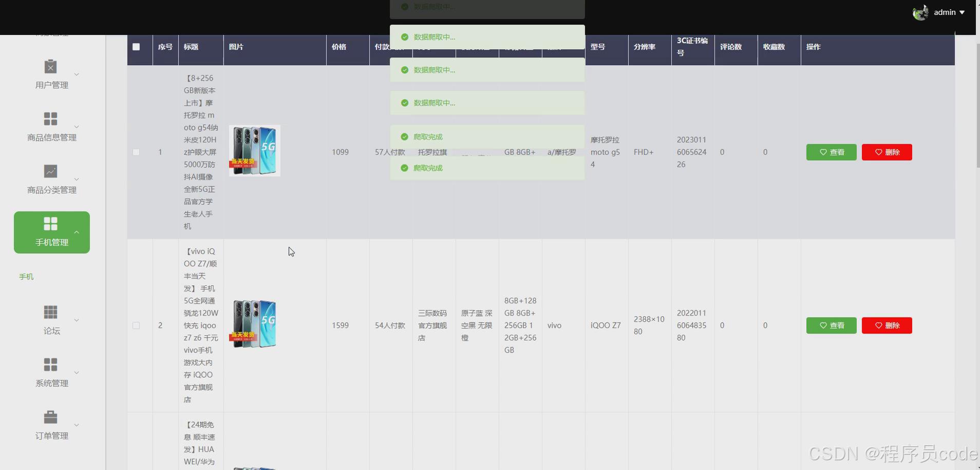Screen dimensions: 980x470
Task: Expand the 商品分类管理 chevron
Action: click(x=77, y=179)
